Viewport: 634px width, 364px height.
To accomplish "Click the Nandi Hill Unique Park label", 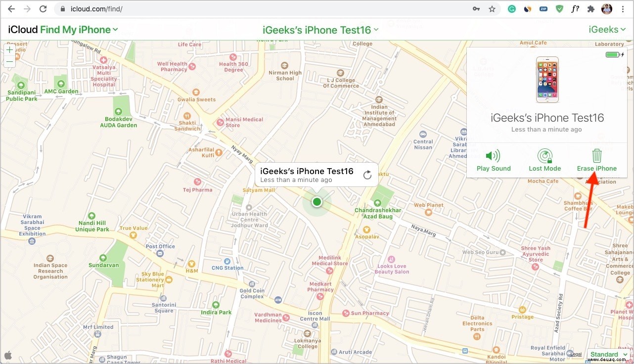I will click(x=92, y=226).
